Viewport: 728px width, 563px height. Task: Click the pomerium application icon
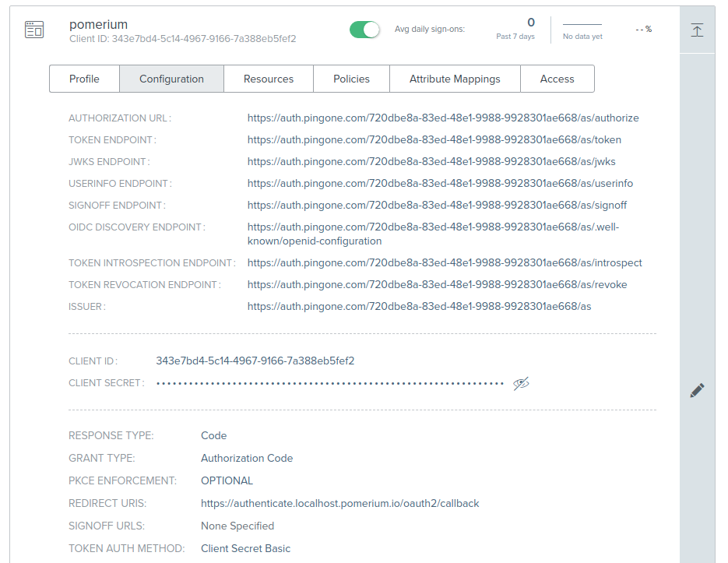coord(34,30)
